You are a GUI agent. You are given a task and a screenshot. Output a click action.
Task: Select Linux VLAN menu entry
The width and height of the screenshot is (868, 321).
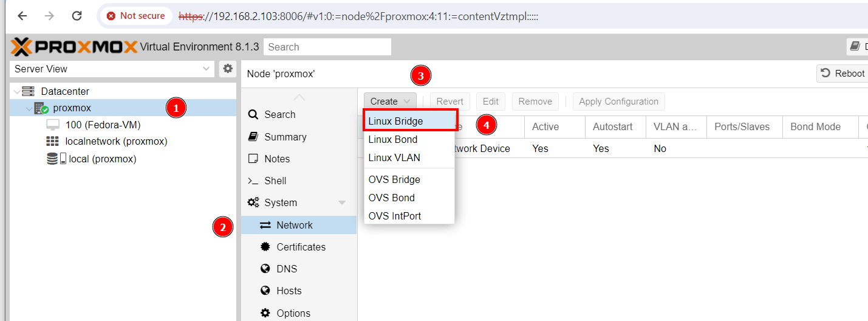(394, 157)
